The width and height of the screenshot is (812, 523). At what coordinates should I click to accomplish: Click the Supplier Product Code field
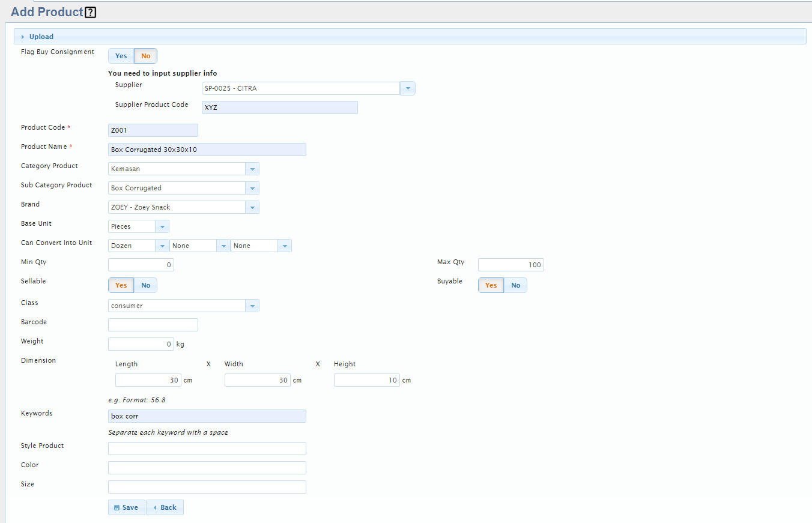[x=280, y=107]
